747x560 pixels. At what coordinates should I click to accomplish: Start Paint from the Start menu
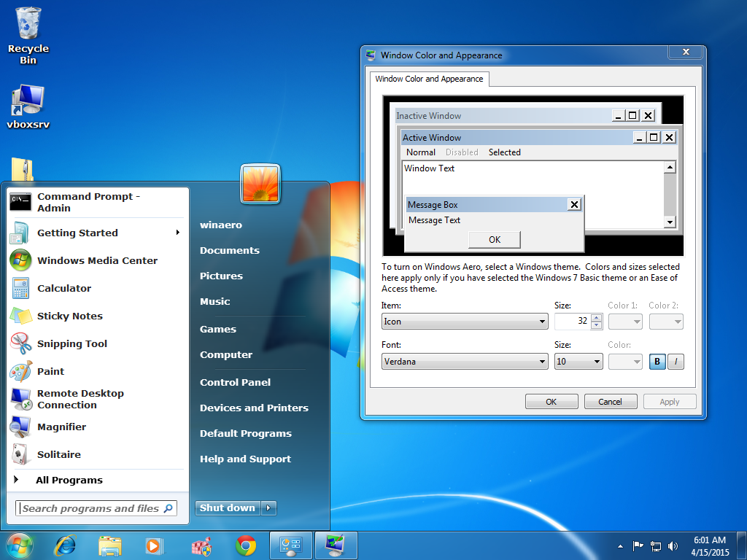50,371
